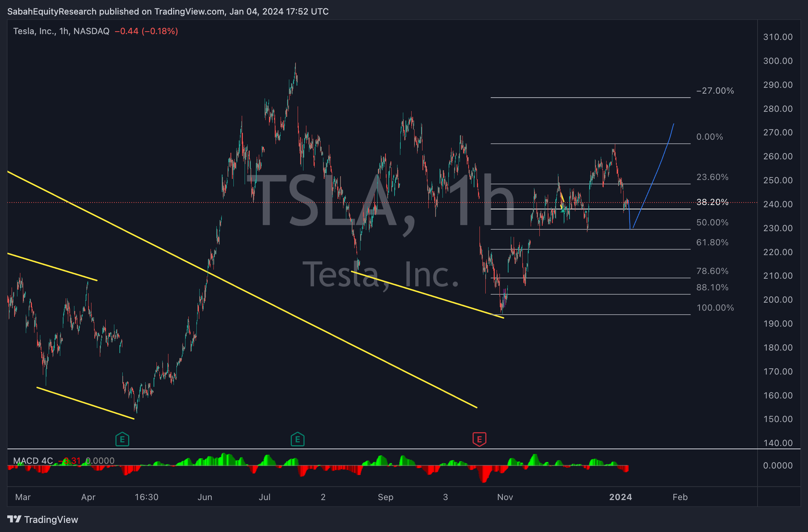Click the Nov label on time axis
This screenshot has width=808, height=532.
point(505,497)
